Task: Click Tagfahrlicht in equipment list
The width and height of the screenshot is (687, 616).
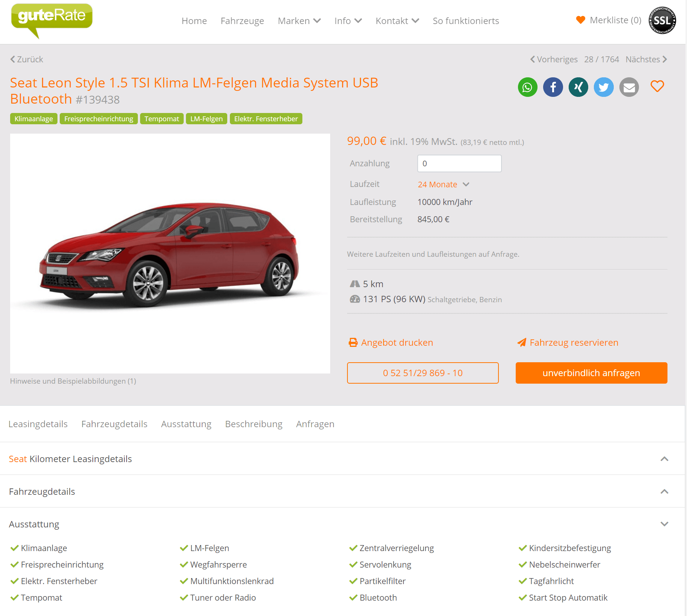Action: 551,581
